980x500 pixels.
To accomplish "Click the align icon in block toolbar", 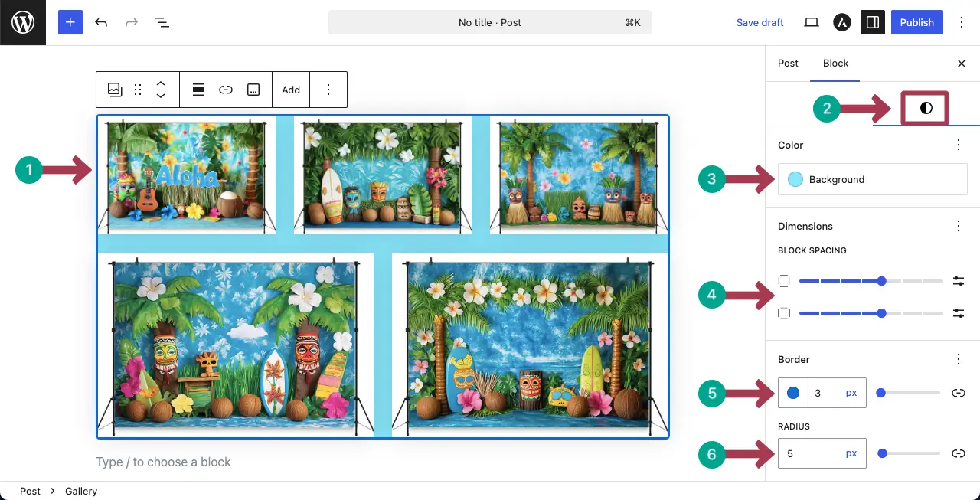I will pos(198,90).
